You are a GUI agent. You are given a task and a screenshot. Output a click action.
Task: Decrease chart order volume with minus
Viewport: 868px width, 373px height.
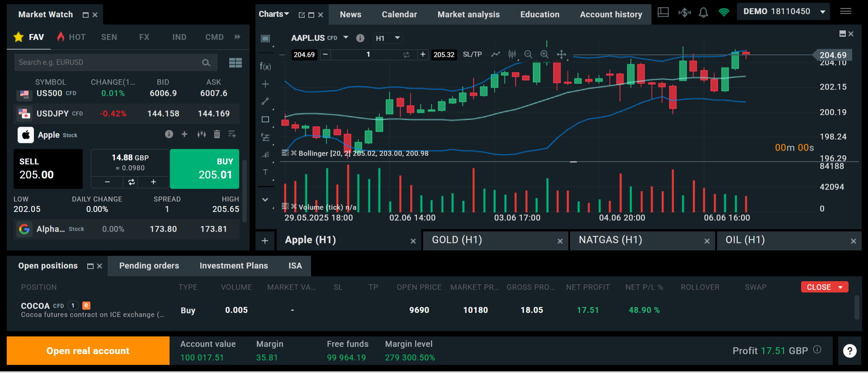tap(325, 54)
